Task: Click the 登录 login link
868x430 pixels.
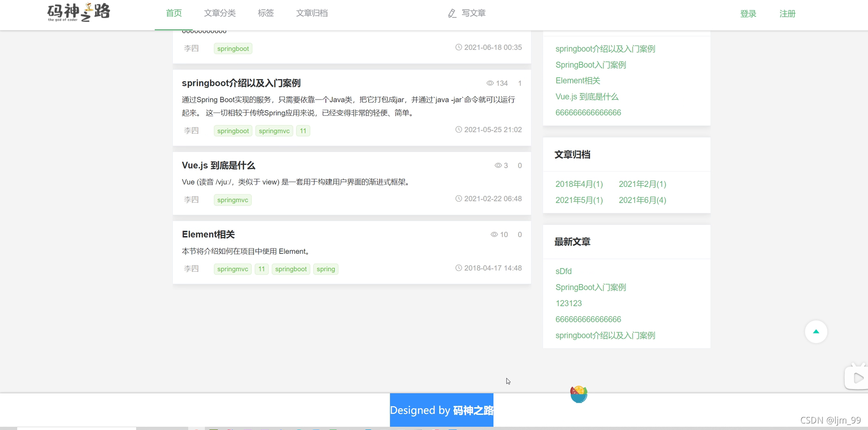Action: click(748, 14)
